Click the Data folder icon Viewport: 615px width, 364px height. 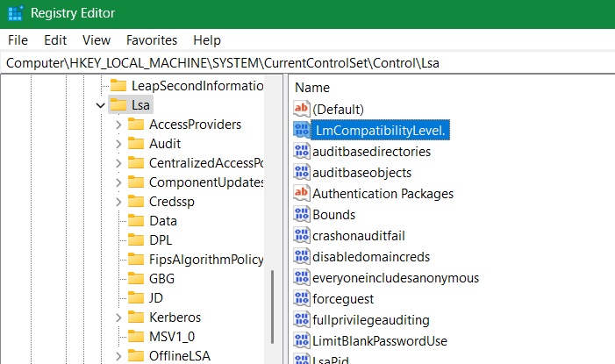click(136, 221)
